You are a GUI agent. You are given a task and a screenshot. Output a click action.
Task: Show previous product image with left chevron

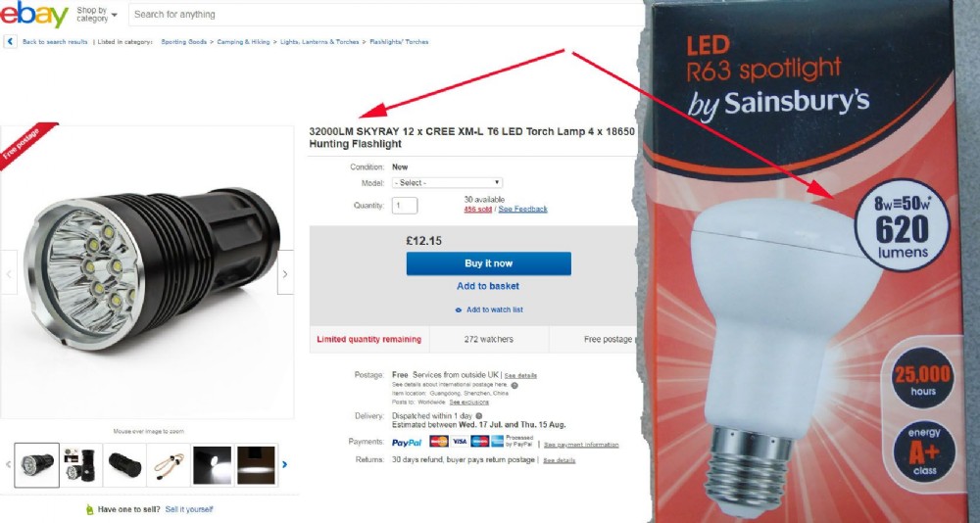(9, 273)
